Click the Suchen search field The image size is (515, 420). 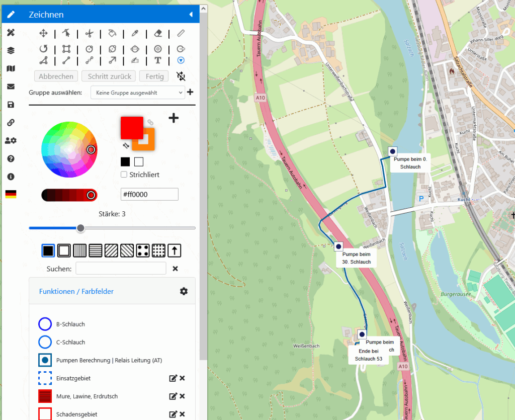click(x=121, y=268)
